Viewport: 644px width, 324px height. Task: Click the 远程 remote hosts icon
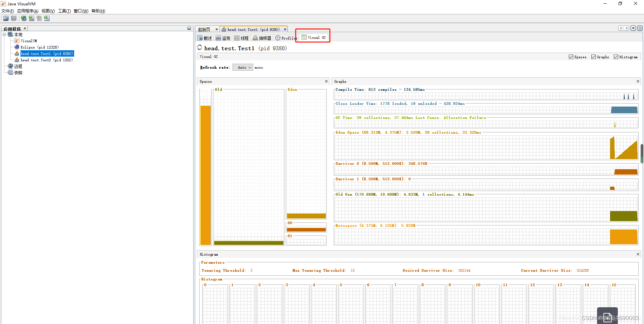tap(10, 66)
